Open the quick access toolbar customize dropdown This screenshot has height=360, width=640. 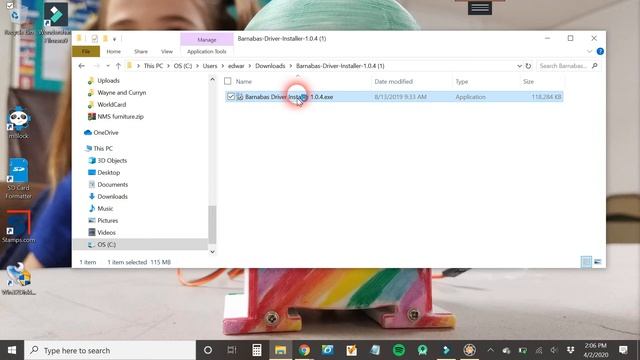coord(114,39)
